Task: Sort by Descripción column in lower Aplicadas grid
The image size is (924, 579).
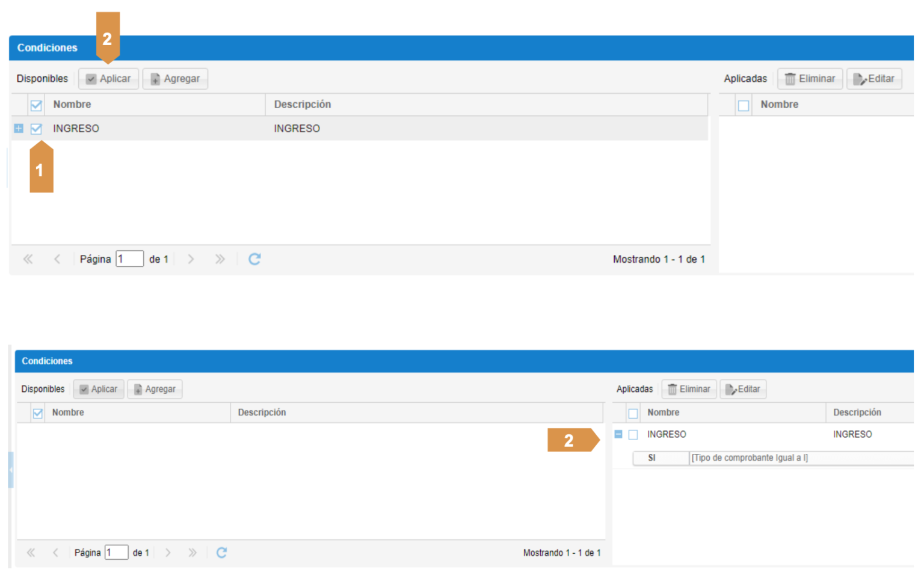Action: pos(857,412)
